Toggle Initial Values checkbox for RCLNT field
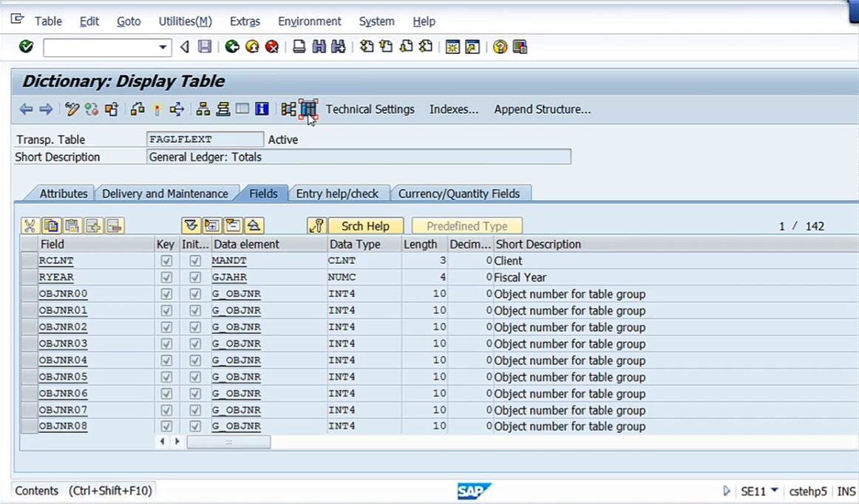Viewport: 859px width, 504px height. (195, 261)
